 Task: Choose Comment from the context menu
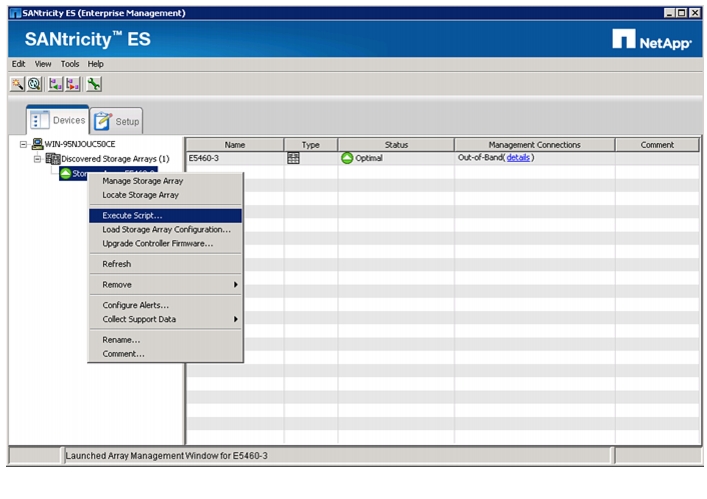tap(165, 354)
